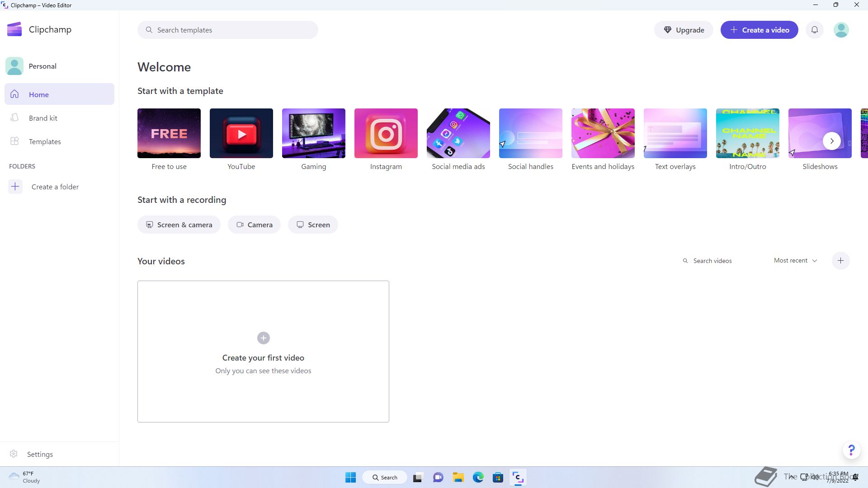868x488 pixels.
Task: Click the plus icon beside Your videos
Action: coord(840,261)
